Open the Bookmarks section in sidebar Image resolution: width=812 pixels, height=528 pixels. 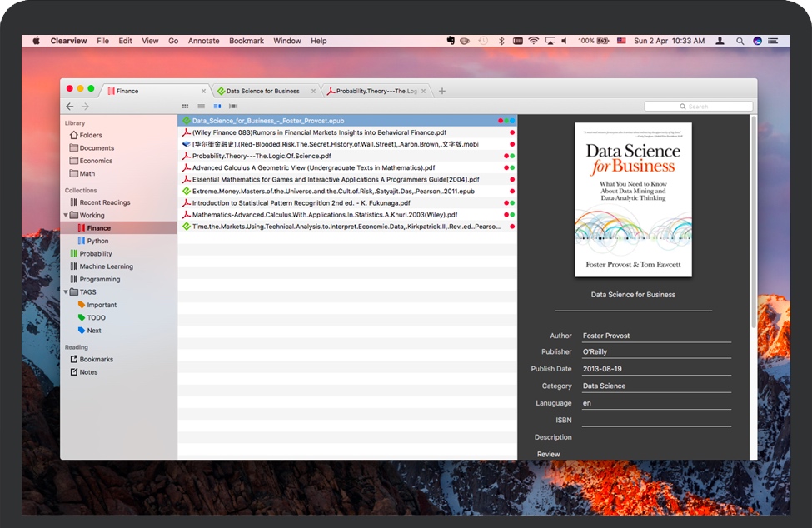pos(96,360)
